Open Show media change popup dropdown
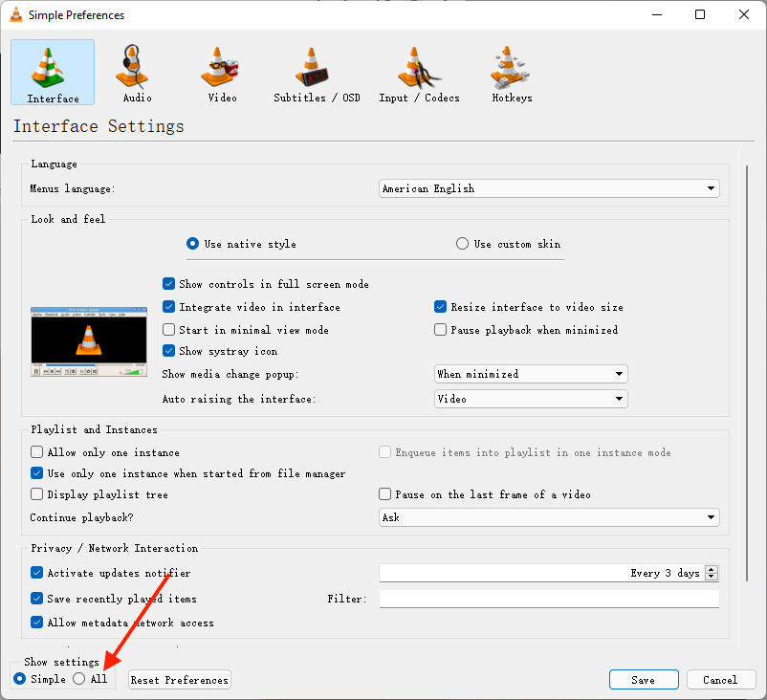Viewport: 767px width, 700px height. tap(531, 374)
